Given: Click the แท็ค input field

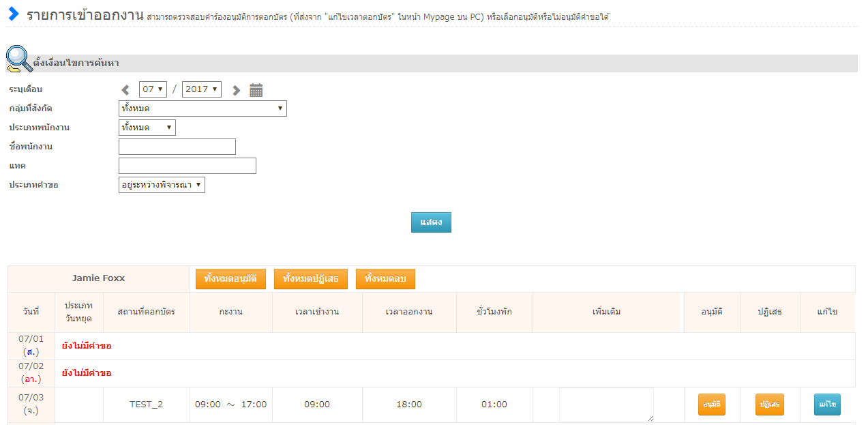Looking at the screenshot, I should tap(187, 166).
